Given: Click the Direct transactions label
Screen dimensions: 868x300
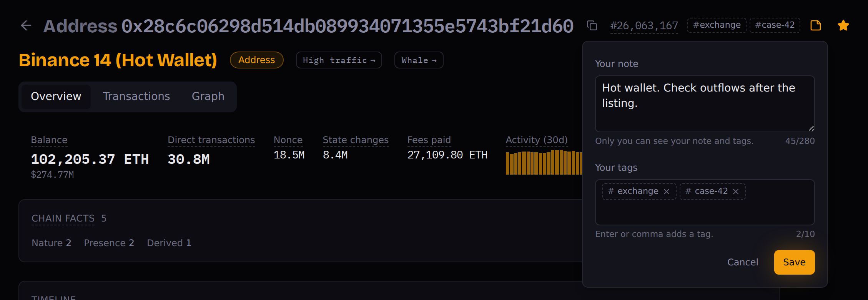Looking at the screenshot, I should (x=211, y=140).
